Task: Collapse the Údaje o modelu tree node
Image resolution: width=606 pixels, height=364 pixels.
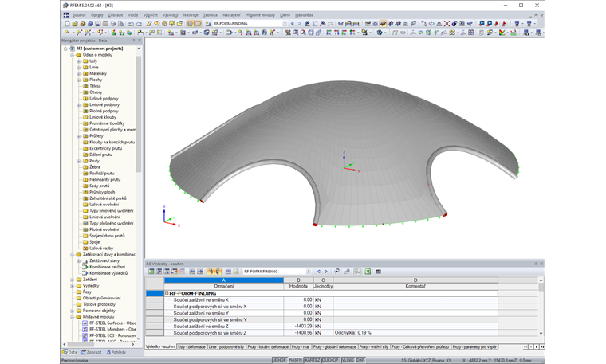Action: tap(72, 55)
